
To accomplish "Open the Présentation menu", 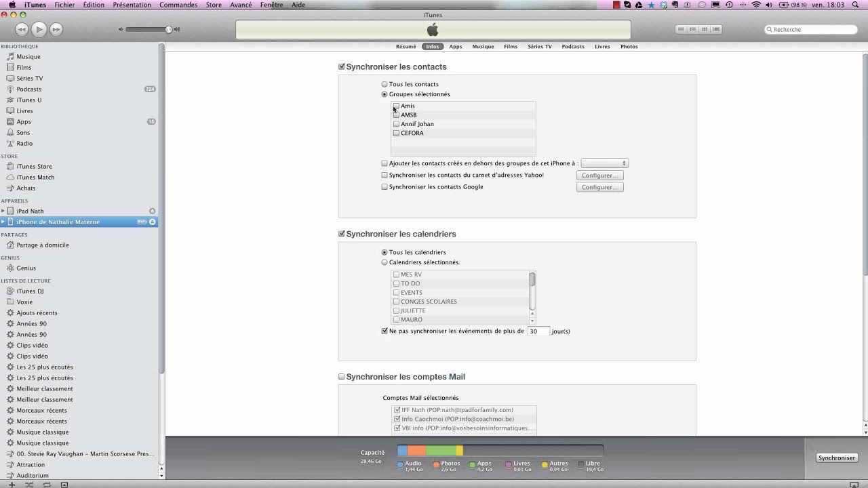I will 132,5.
